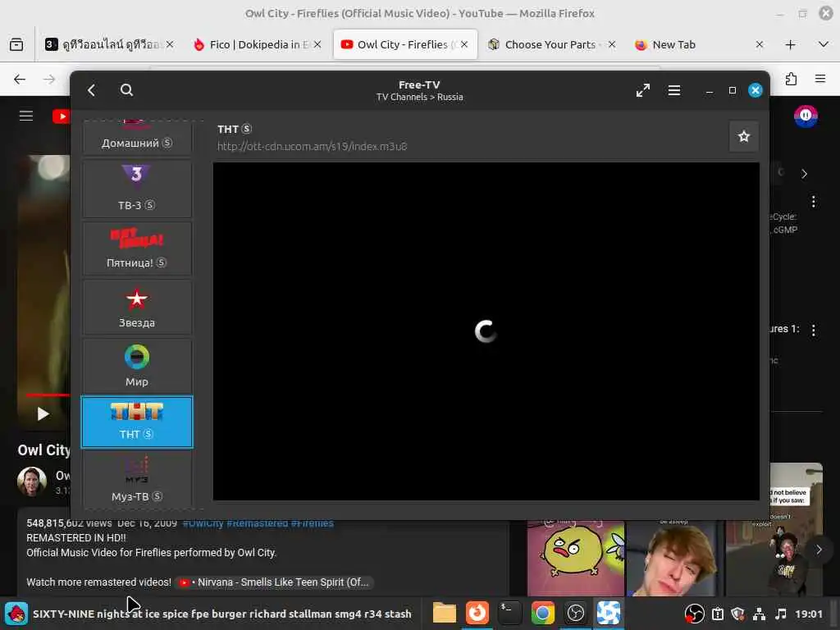840x630 pixels.
Task: Open Firefox View icon
Action: pos(16,44)
